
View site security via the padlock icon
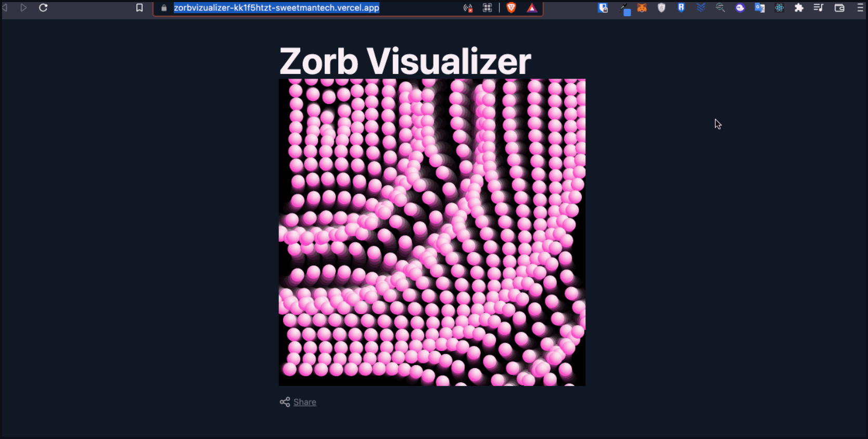click(164, 8)
